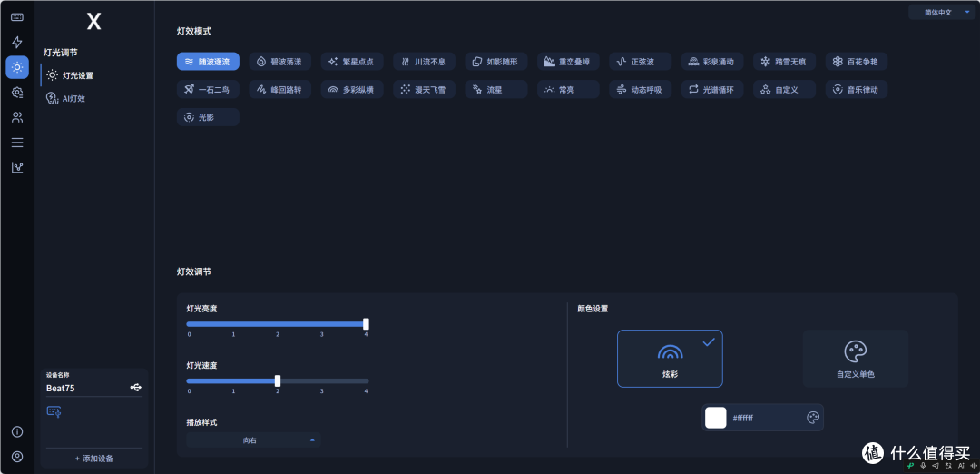Open the user account icon at sidebar bottom

coord(17,457)
